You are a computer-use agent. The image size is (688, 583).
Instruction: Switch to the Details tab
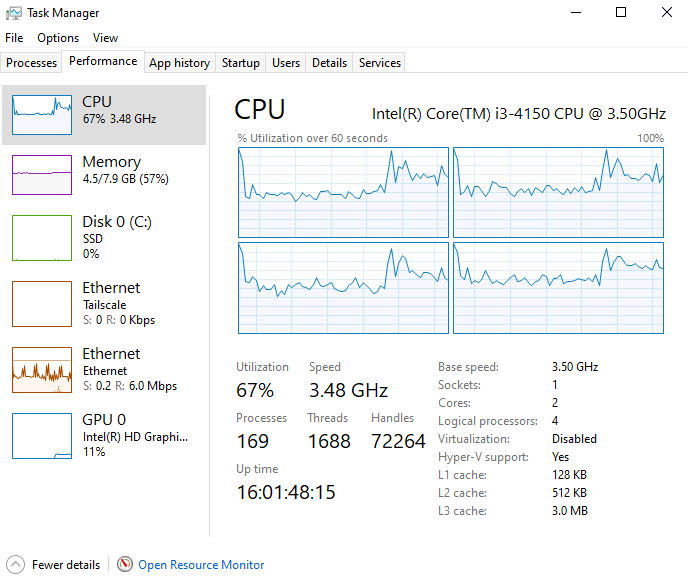(x=329, y=63)
